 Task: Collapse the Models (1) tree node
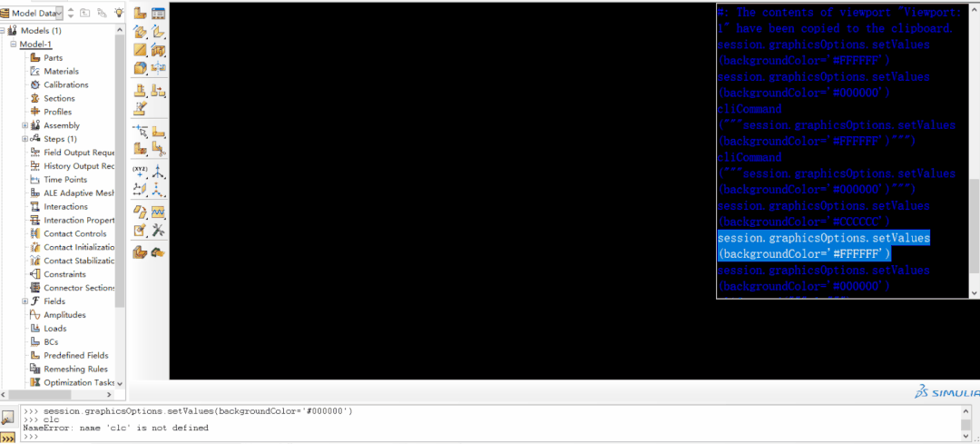[x=3, y=30]
